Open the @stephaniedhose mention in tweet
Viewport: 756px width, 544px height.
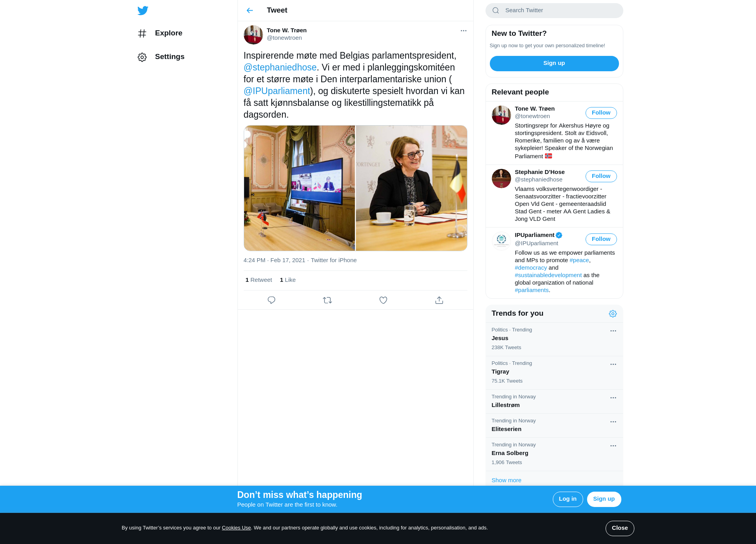click(280, 67)
